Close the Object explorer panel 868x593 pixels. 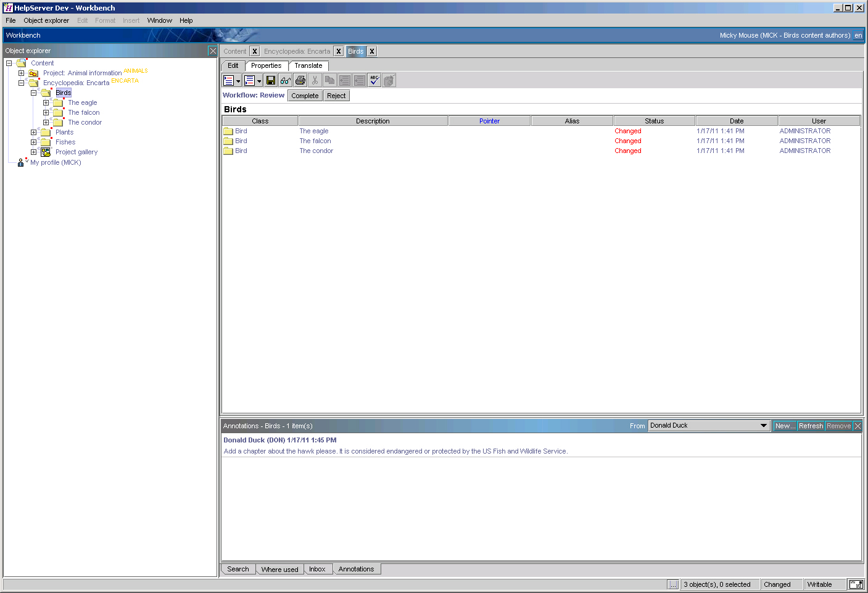(x=213, y=51)
